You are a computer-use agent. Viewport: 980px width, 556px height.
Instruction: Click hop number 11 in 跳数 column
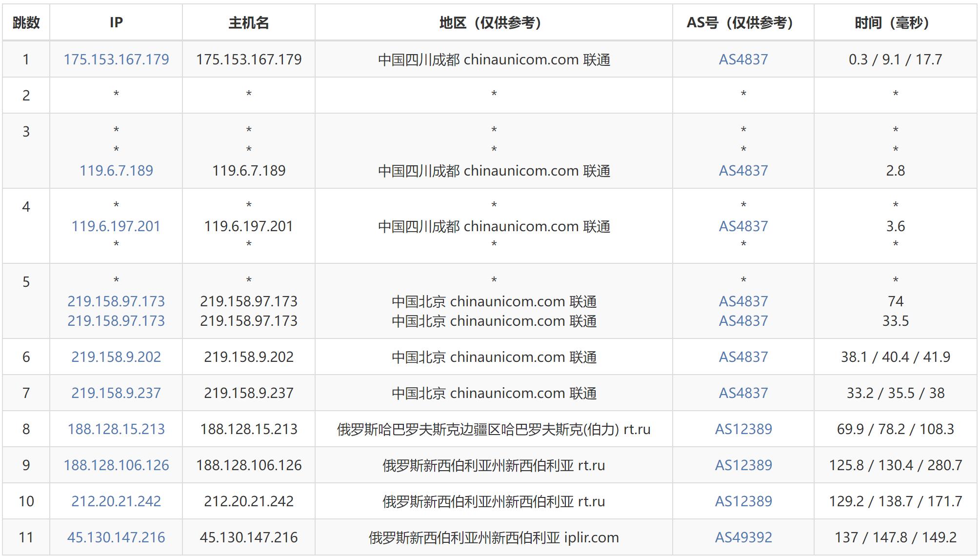(x=26, y=537)
